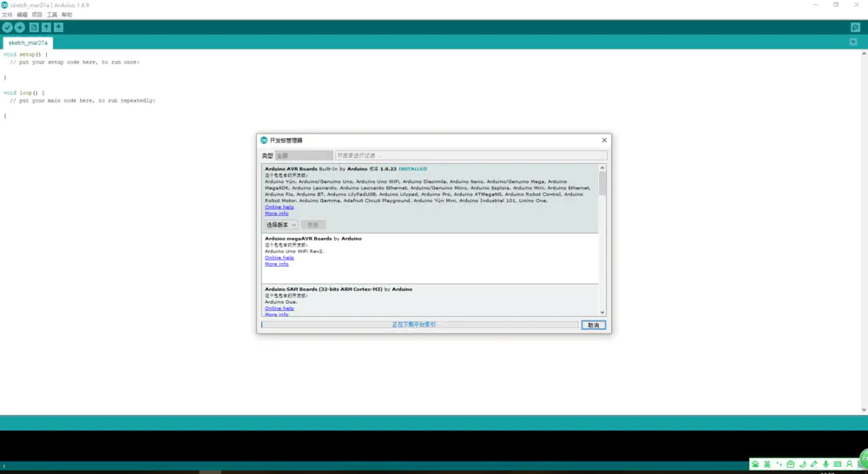
Task: Click the moon icon in input method bar
Action: click(803, 464)
